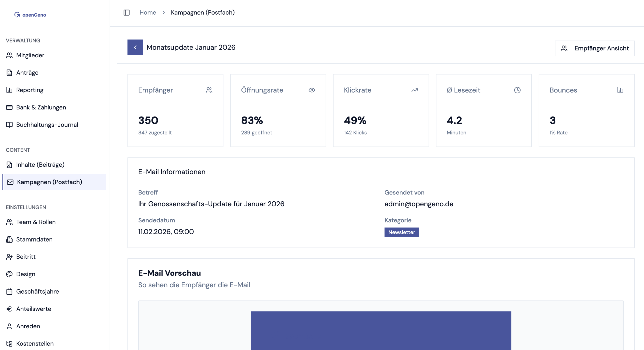Click the eye icon in Öffnungsrate card

[312, 90]
